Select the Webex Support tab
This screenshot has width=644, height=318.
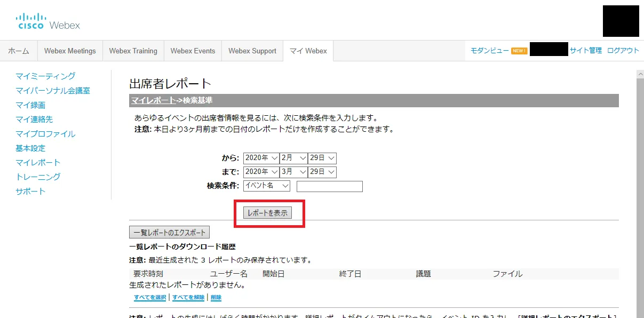coord(252,51)
